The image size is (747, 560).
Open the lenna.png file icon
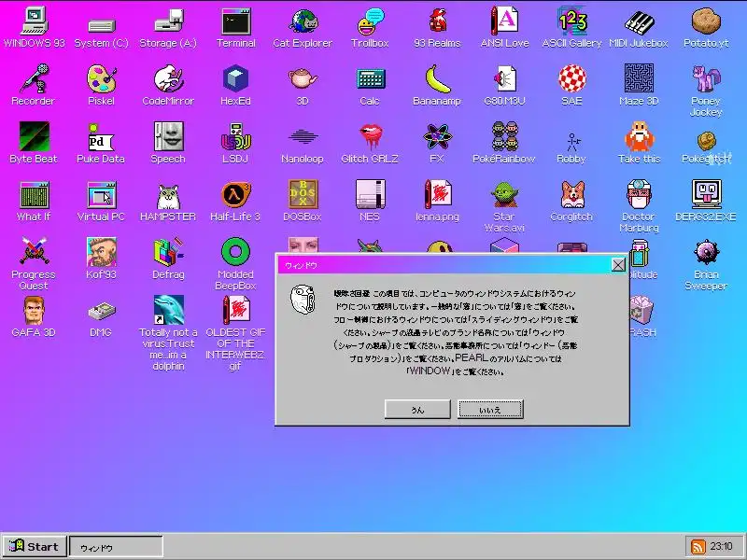point(437,194)
